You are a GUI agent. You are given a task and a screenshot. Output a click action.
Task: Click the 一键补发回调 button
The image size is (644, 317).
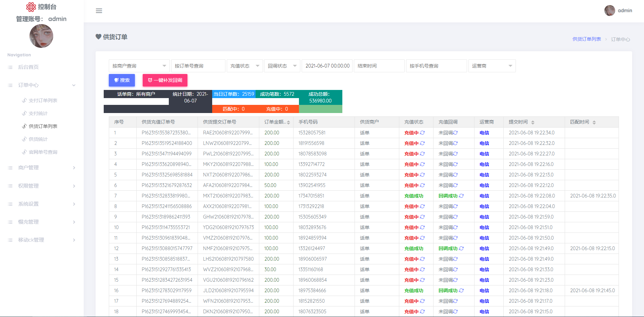(x=165, y=80)
